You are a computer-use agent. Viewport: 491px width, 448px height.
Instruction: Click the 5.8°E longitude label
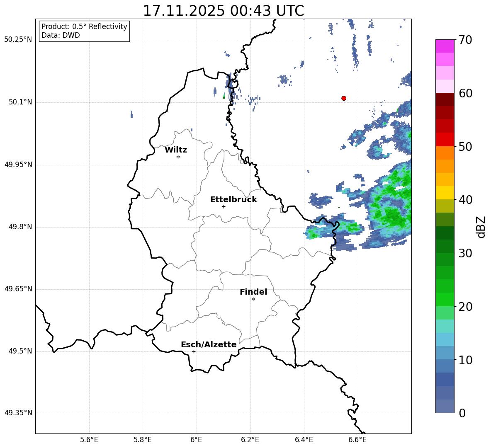pyautogui.click(x=143, y=440)
